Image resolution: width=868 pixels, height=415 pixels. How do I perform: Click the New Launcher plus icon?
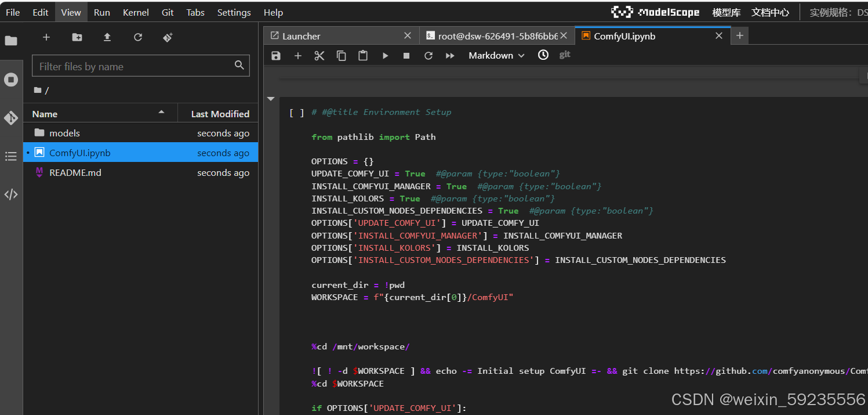click(46, 37)
